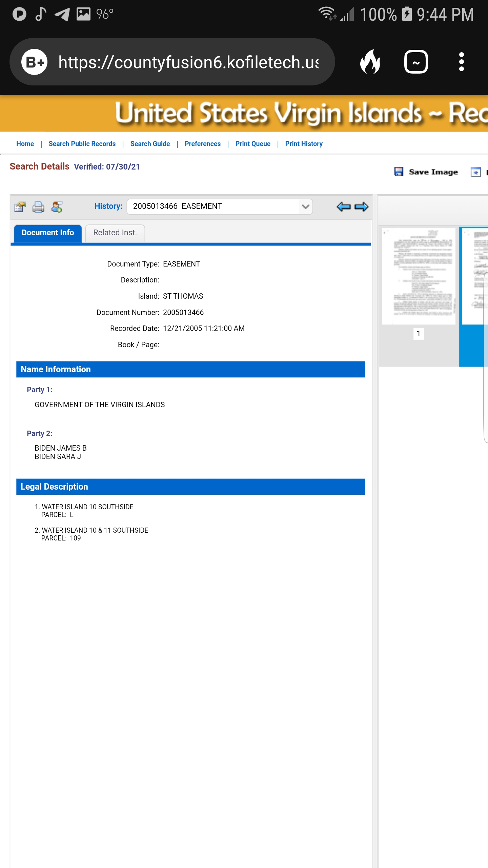The height and width of the screenshot is (868, 488).
Task: Open the browser three-dot menu
Action: (x=461, y=62)
